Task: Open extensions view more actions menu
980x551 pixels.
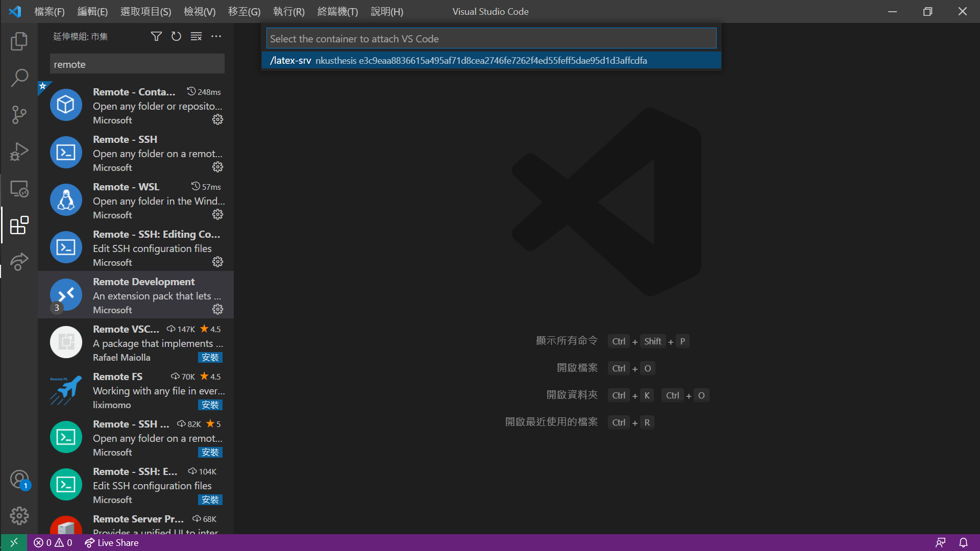Action: pos(216,36)
